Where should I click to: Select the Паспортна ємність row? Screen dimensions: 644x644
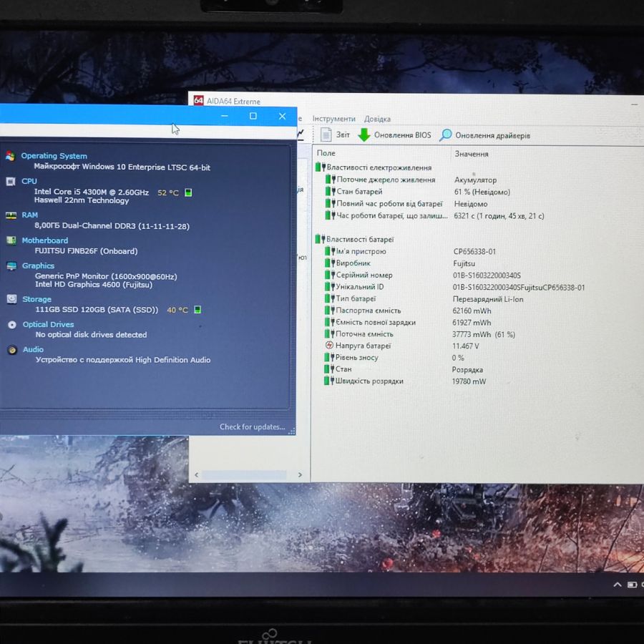[407, 311]
